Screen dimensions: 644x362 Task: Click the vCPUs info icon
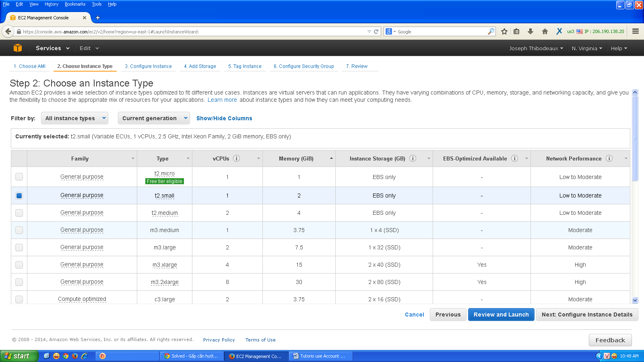click(237, 158)
